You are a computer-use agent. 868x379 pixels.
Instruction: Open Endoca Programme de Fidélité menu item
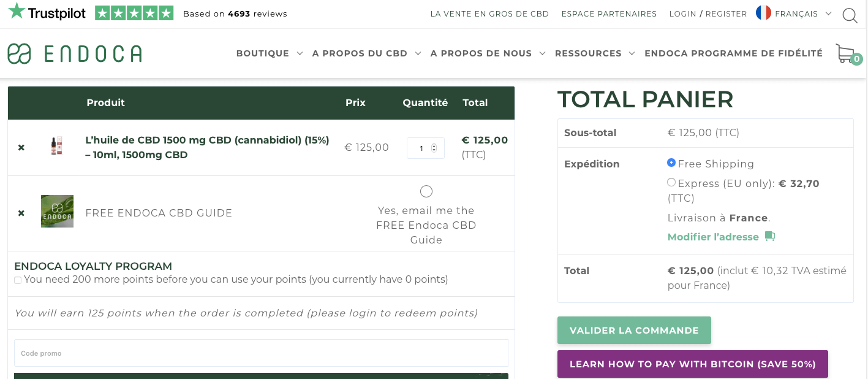733,53
